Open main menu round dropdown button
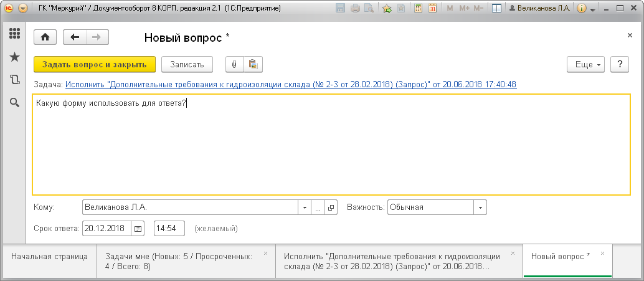The image size is (644, 281). (24, 8)
